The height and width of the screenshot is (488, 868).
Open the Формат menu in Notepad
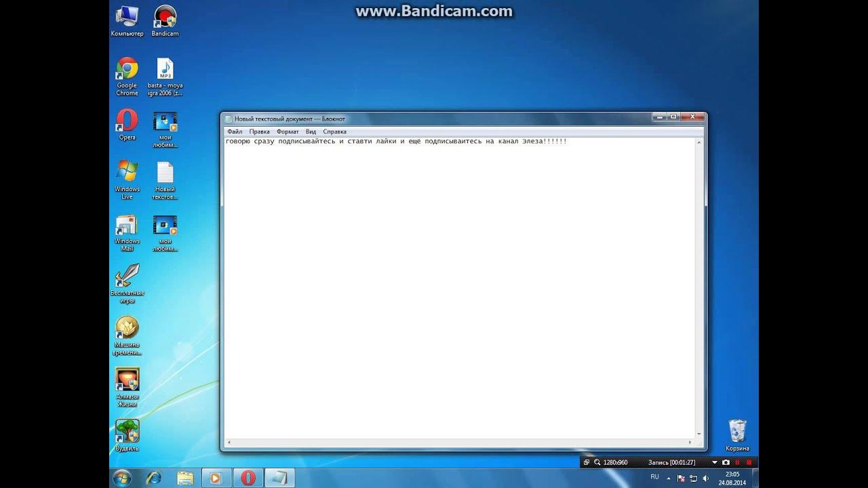click(x=288, y=131)
